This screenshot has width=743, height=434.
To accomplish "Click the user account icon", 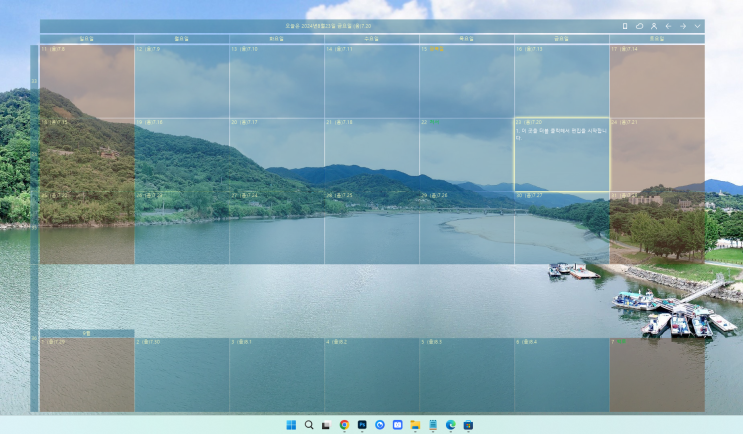I will 653,26.
